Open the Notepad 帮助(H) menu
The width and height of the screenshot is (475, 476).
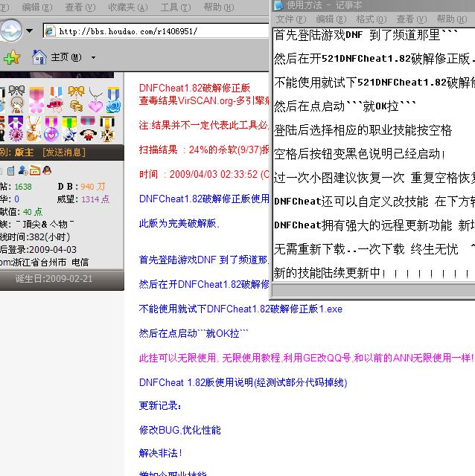tap(452, 19)
